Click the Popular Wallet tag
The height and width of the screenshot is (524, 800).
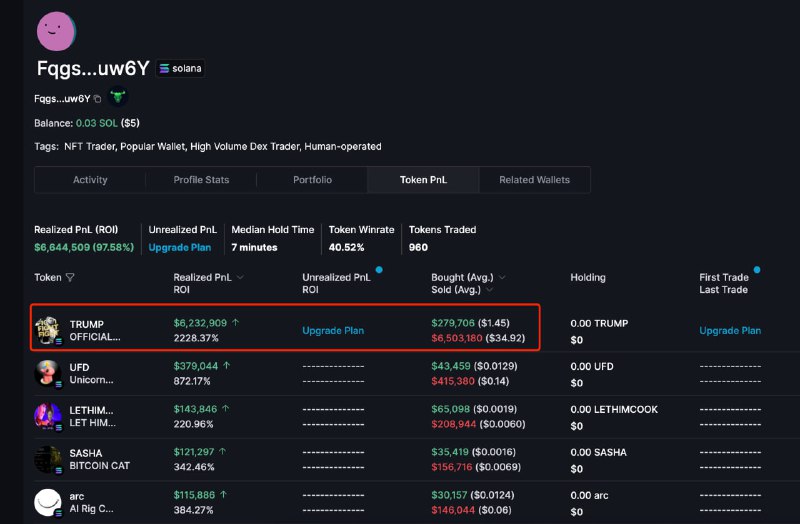coord(153,146)
